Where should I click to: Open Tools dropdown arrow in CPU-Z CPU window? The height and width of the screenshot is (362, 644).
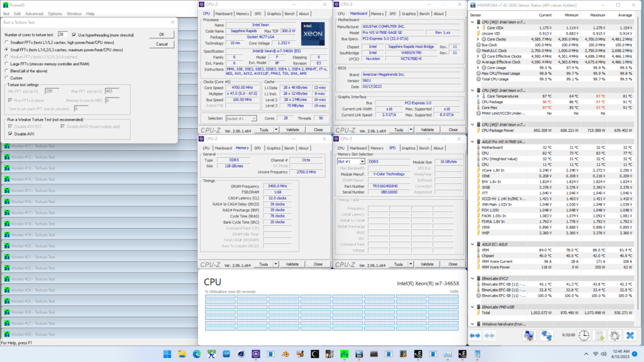coord(276,129)
